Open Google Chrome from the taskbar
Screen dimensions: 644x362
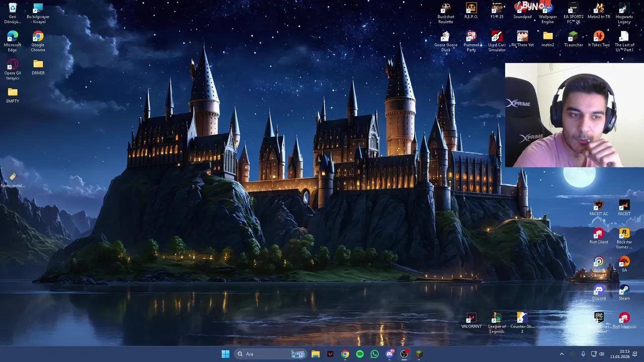click(345, 354)
